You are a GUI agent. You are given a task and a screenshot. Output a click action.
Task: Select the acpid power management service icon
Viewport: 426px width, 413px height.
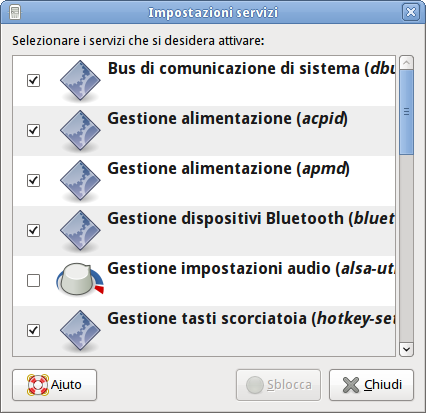pos(80,131)
